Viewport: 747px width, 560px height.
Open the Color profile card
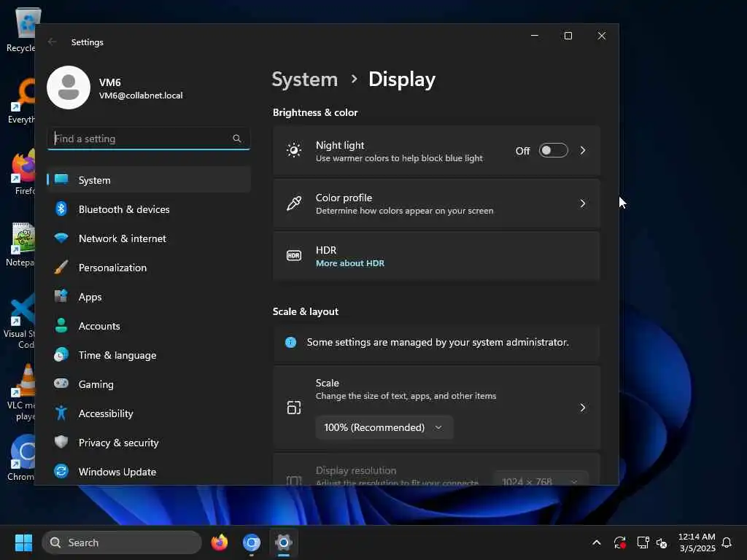pos(436,203)
